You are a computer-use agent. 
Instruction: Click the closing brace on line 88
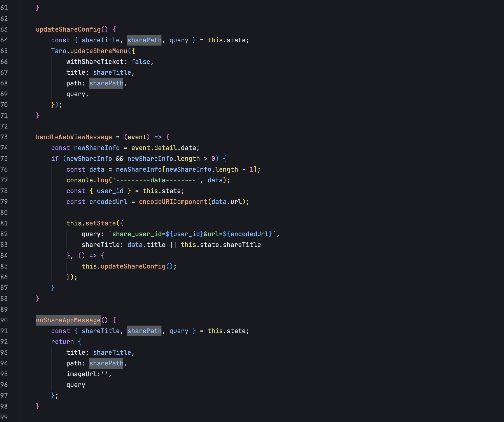pos(38,299)
